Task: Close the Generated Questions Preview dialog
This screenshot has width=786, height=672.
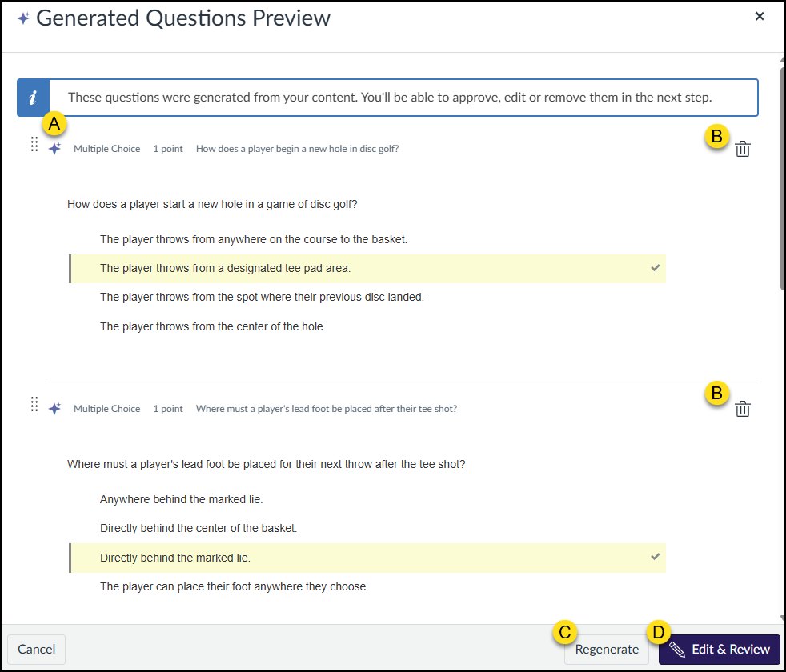Action: point(759,16)
